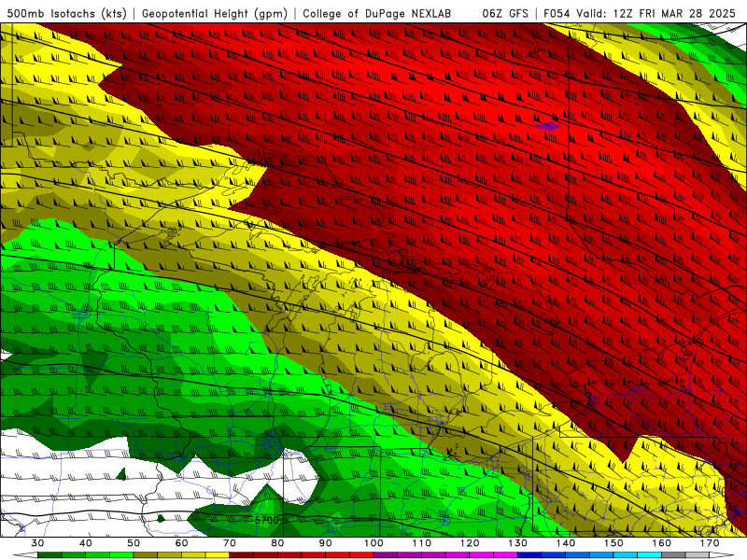Click the 80 value on the color scale
The height and width of the screenshot is (560, 747).
[277, 543]
